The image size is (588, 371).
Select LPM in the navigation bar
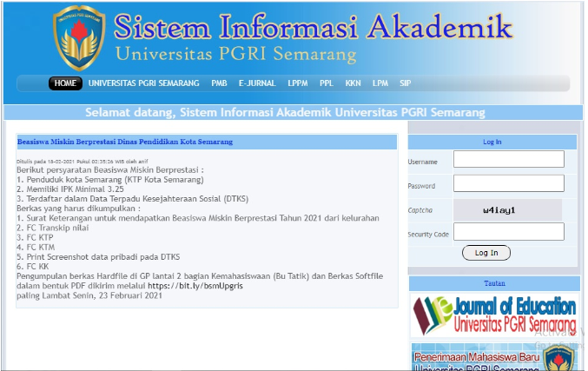click(x=380, y=83)
